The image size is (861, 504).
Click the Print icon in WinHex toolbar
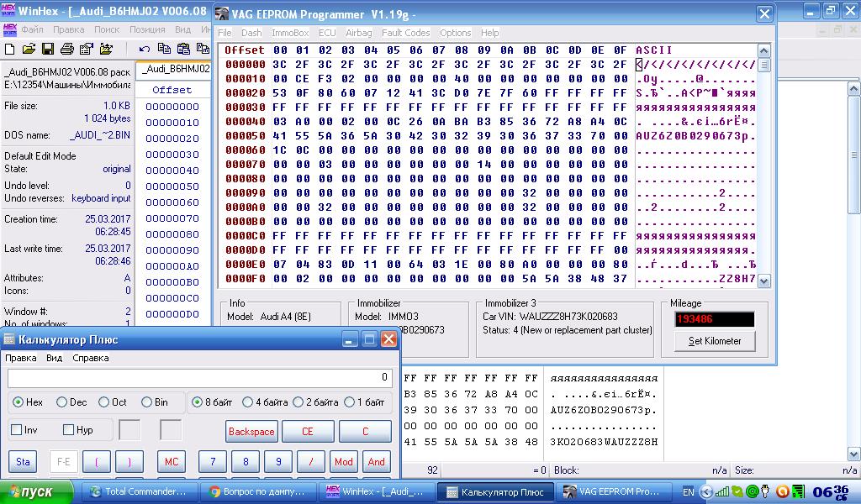(67, 50)
